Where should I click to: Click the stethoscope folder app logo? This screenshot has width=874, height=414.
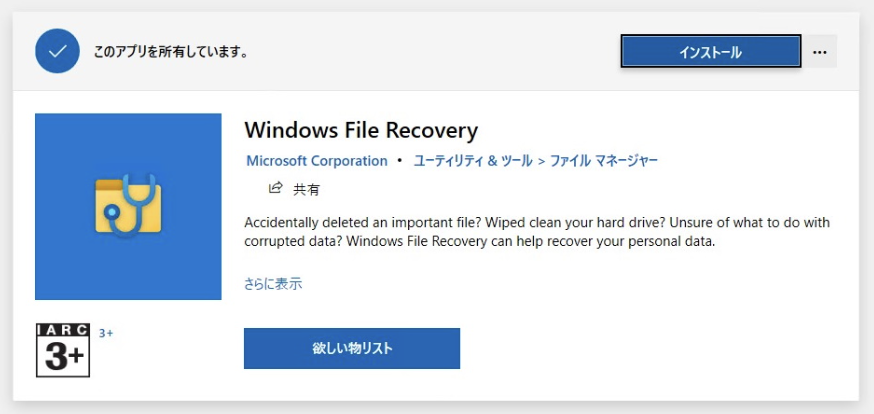128,206
